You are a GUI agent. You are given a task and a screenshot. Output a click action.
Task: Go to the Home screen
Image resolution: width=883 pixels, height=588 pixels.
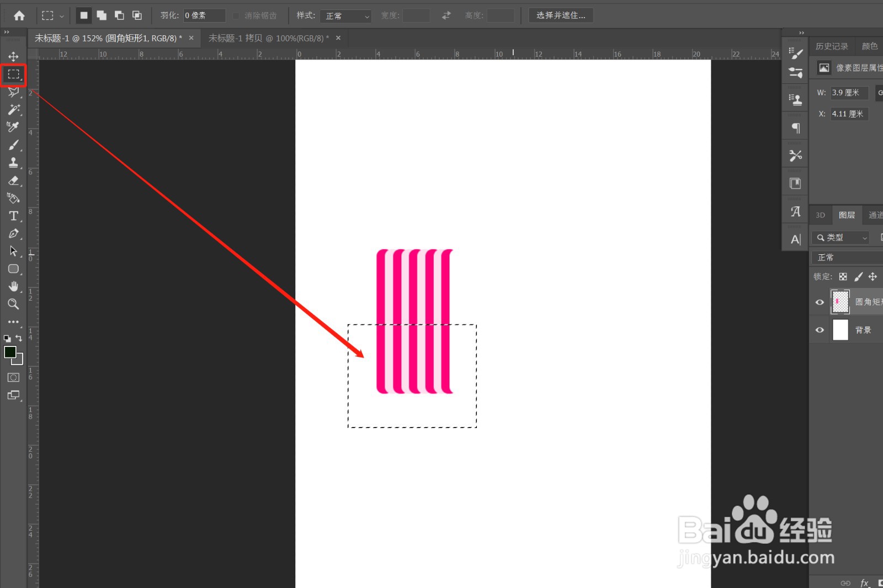pos(19,15)
